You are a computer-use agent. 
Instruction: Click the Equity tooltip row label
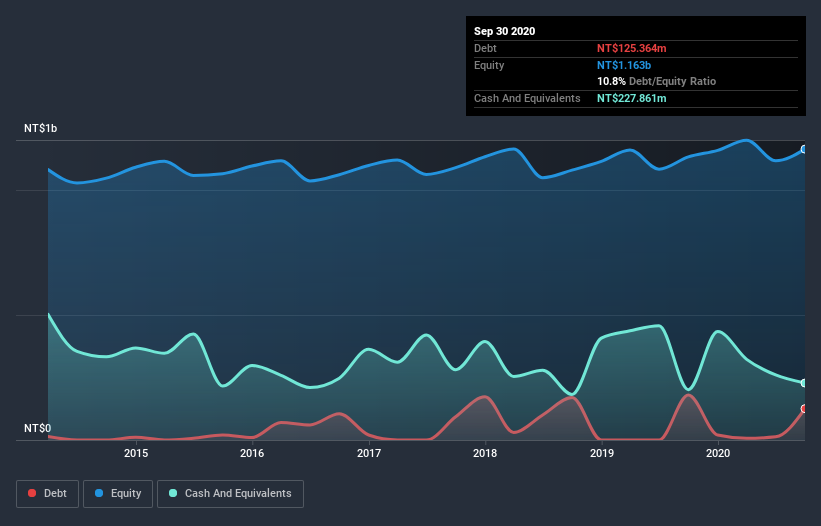489,65
